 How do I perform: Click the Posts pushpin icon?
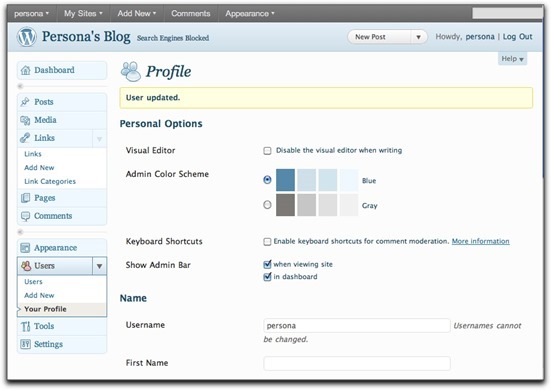pyautogui.click(x=25, y=102)
